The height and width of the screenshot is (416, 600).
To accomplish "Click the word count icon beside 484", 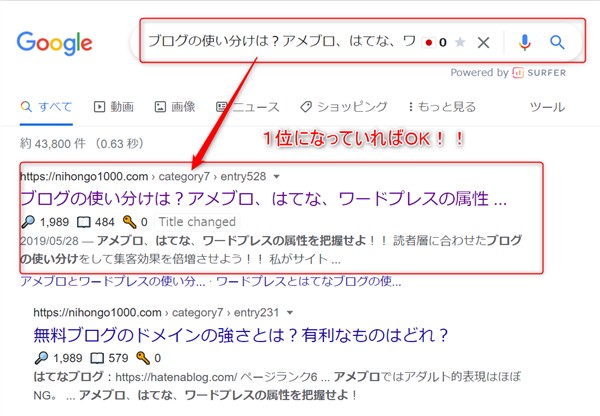I will 84,222.
